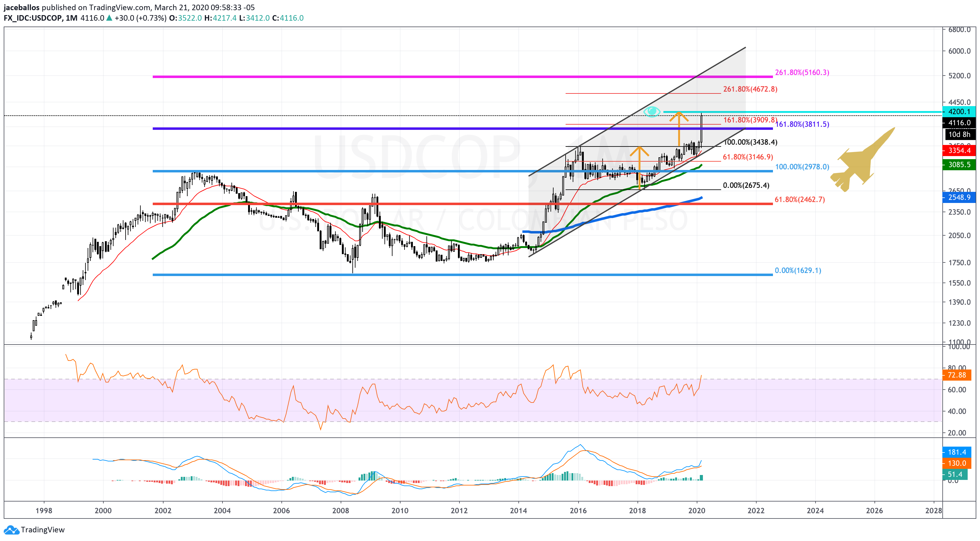This screenshot has height=541, width=980.
Task: Click the L:3412.0 low value in header
Action: (254, 18)
